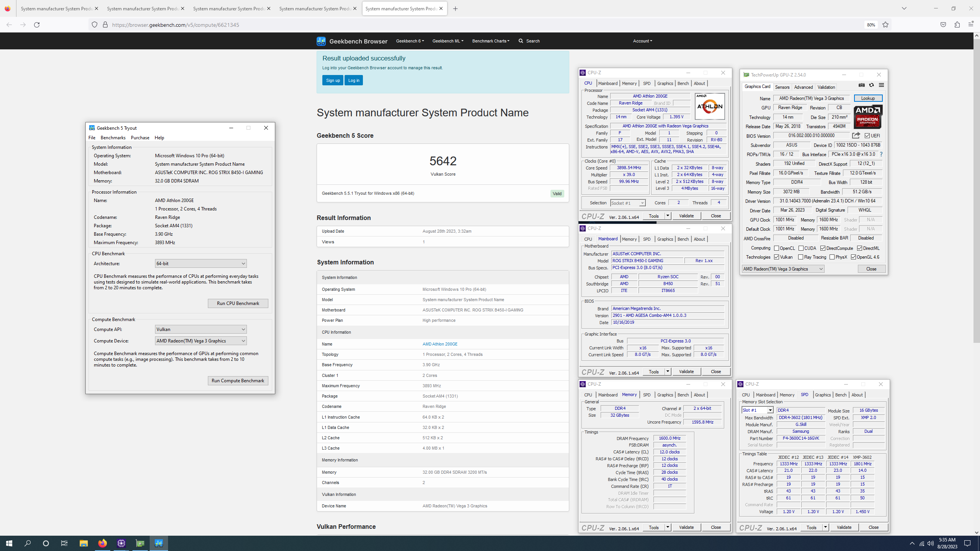Click the Run Compute Benchmark button
This screenshot has height=551, width=980.
pos(238,381)
